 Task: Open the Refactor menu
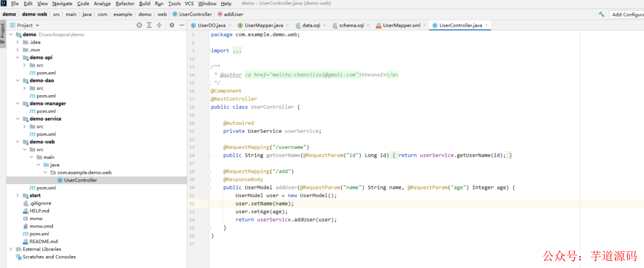(x=125, y=4)
